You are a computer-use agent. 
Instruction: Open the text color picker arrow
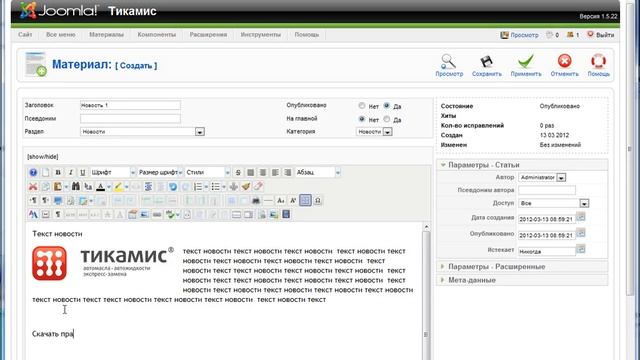click(109, 187)
